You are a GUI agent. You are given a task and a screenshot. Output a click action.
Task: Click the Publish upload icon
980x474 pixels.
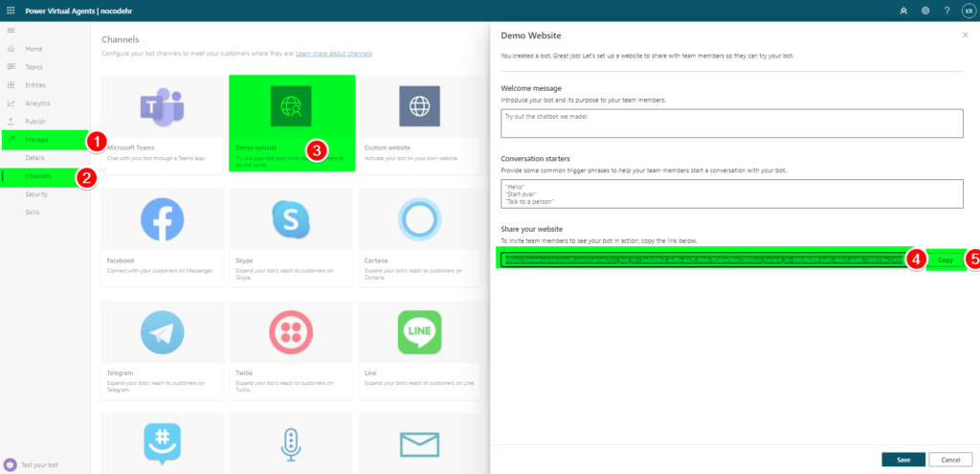coord(11,122)
